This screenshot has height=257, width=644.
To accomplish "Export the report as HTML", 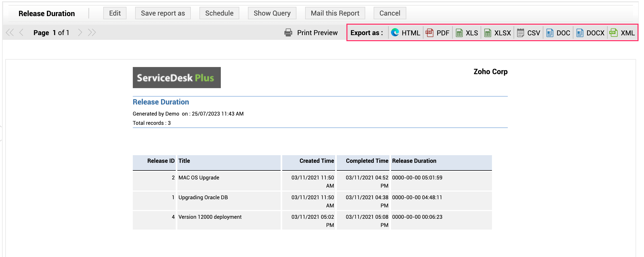I will [406, 33].
